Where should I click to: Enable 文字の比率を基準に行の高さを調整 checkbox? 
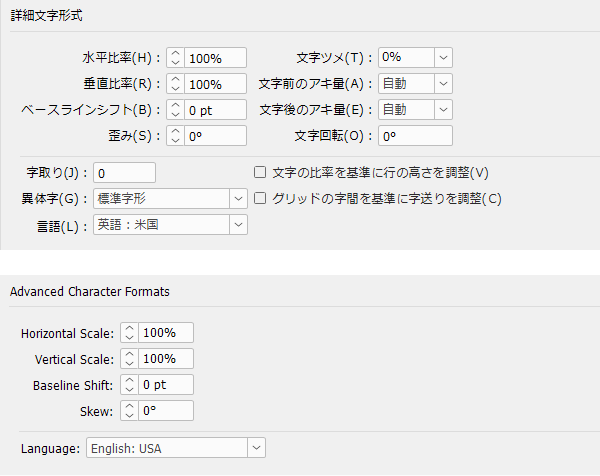tap(260, 172)
